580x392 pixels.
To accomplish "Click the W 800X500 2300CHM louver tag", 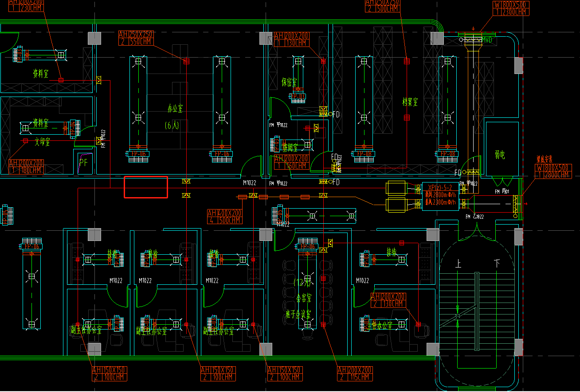I will pyautogui.click(x=510, y=8).
